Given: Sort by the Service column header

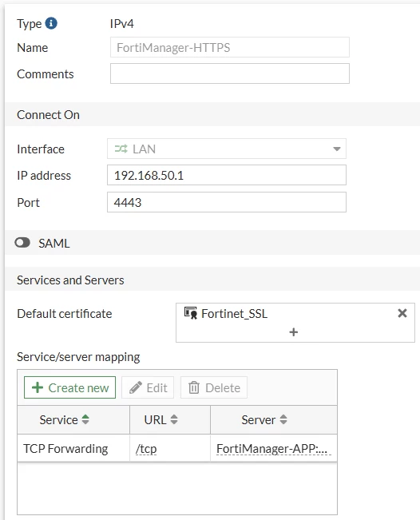Looking at the screenshot, I should pyautogui.click(x=73, y=420).
